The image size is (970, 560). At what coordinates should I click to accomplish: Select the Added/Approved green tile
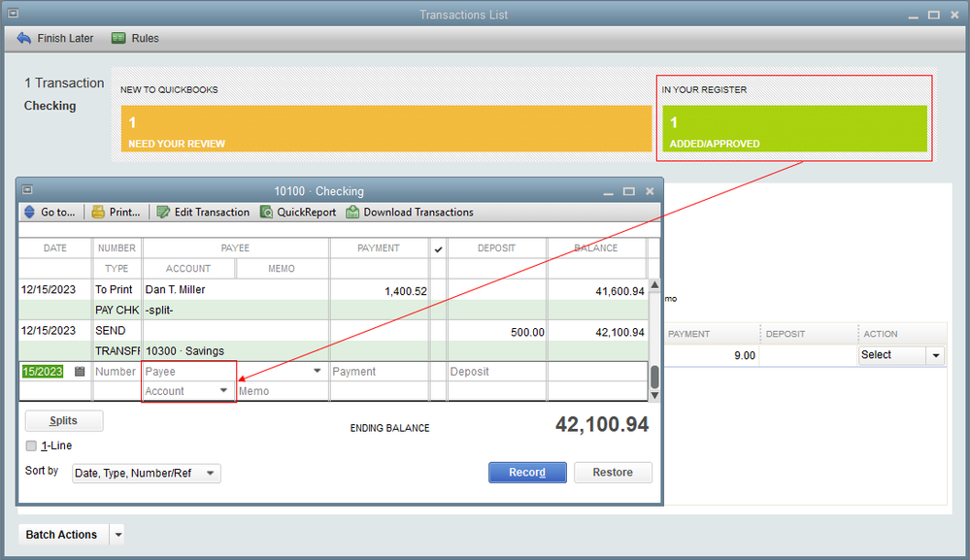pyautogui.click(x=794, y=128)
